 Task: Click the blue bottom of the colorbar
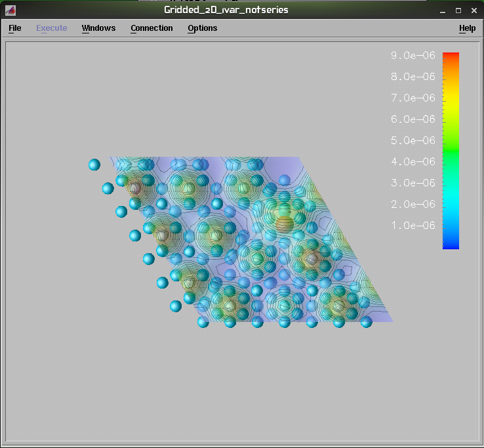pos(451,244)
